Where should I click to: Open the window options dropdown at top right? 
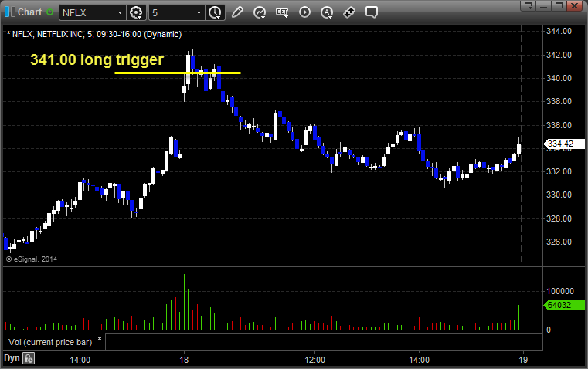(x=528, y=5)
